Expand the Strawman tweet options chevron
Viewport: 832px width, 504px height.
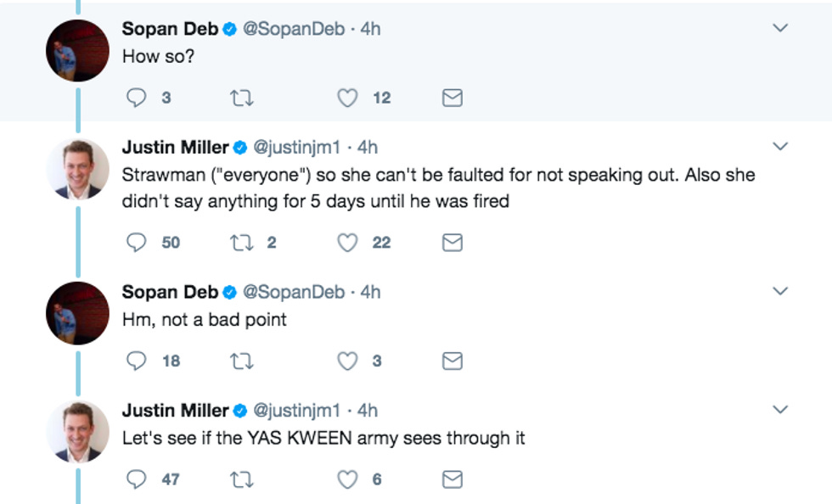coord(780,147)
